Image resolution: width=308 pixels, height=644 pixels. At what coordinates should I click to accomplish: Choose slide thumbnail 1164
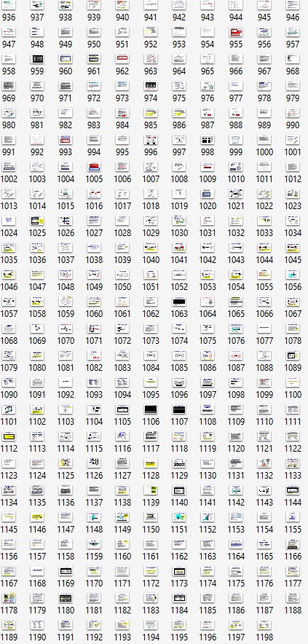[236, 543]
